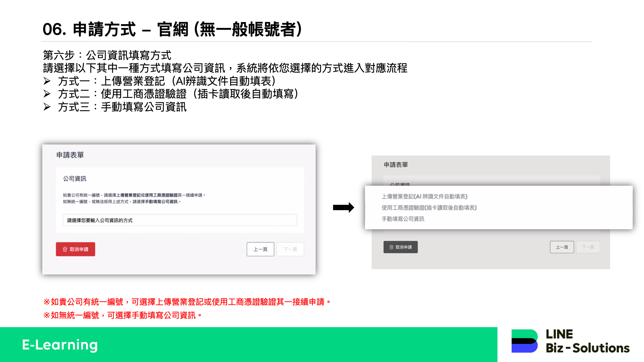Click the 方式三：手動填寫公司資訊 bullet
This screenshot has height=362, width=644.
pyautogui.click(x=122, y=107)
